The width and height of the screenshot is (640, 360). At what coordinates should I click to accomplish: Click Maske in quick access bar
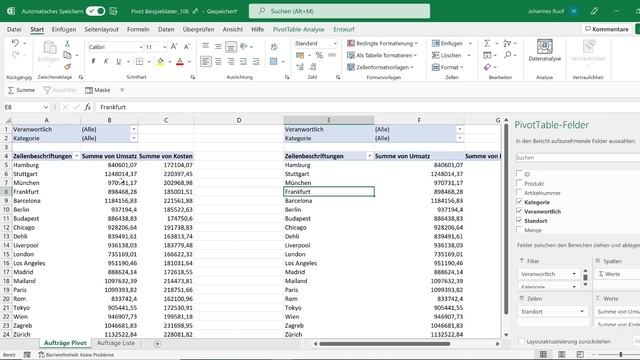(x=98, y=90)
